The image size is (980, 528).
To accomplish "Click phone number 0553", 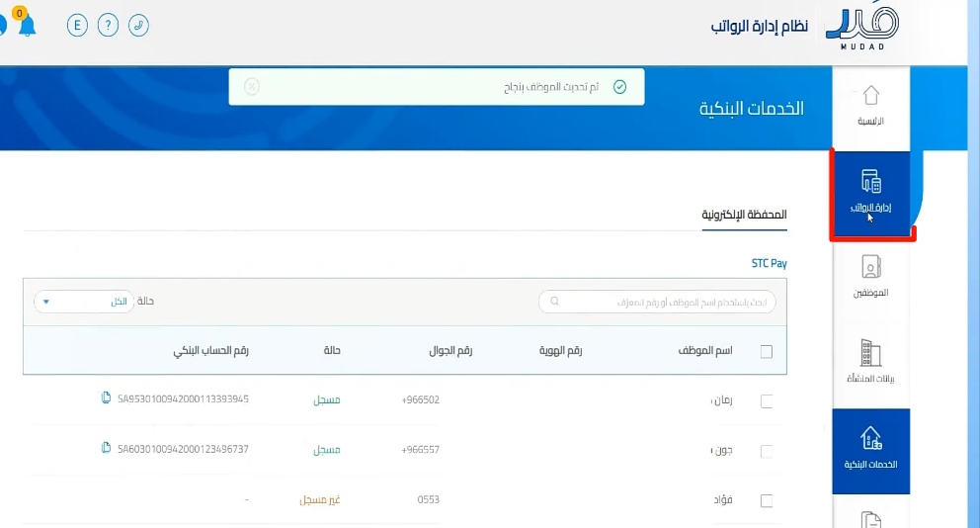I will click(x=428, y=500).
